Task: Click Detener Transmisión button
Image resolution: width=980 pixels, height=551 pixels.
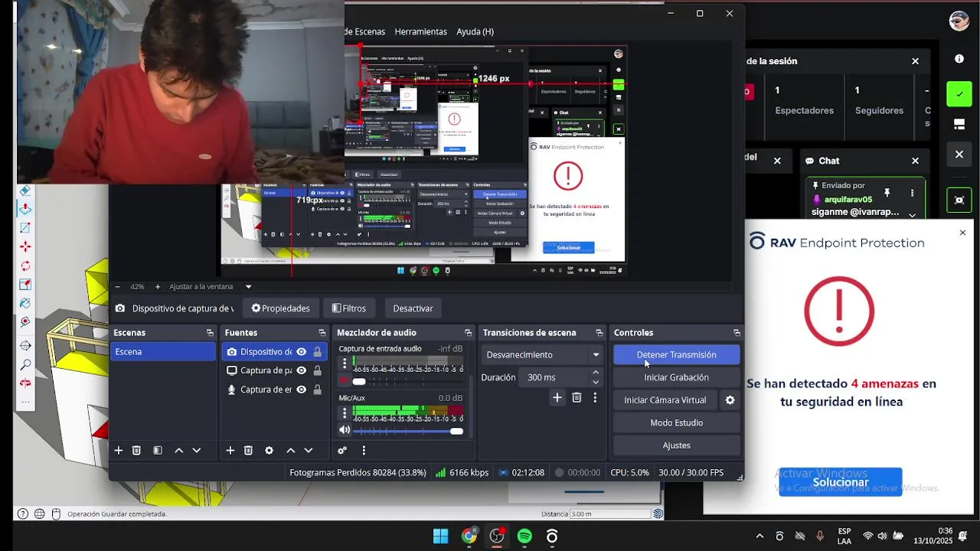Action: tap(677, 354)
